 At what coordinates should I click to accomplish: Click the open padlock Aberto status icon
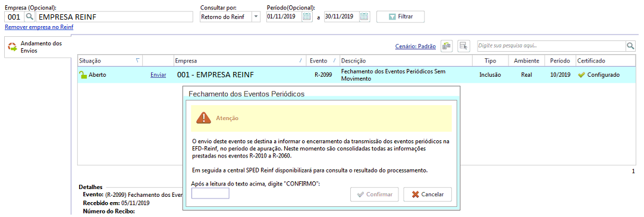coord(83,75)
